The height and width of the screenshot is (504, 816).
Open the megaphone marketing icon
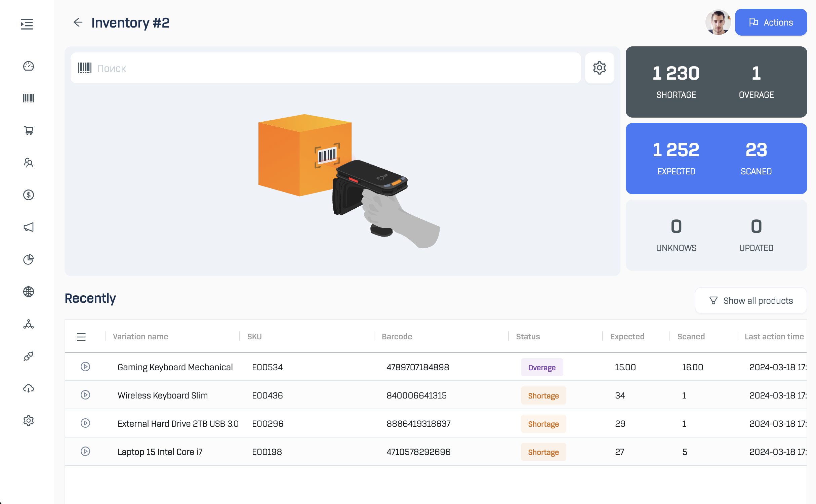pos(29,227)
